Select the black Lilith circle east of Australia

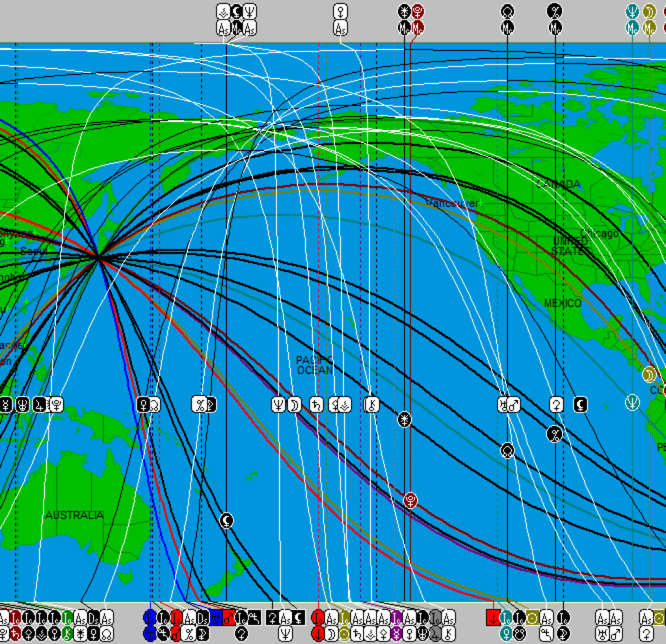tap(226, 520)
